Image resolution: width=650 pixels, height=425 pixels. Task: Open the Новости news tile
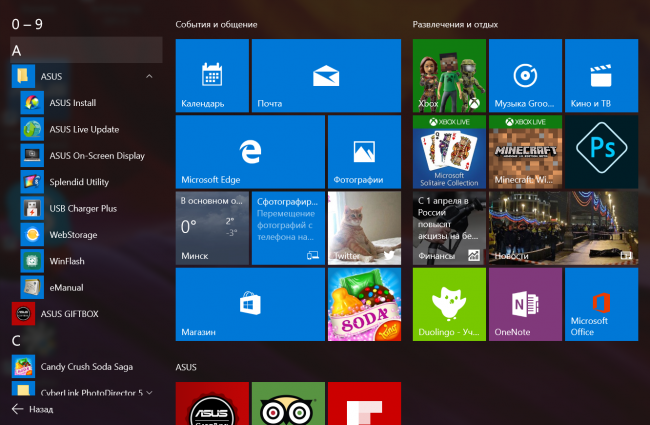pyautogui.click(x=563, y=228)
